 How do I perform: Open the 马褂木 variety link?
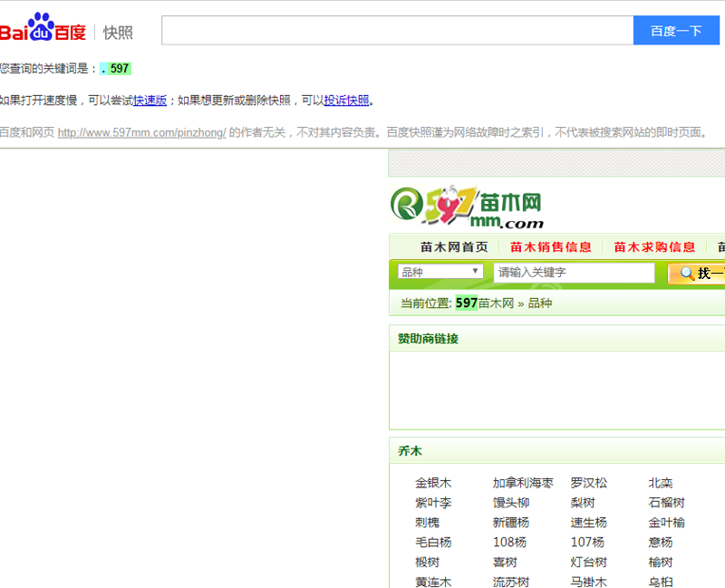tap(588, 582)
